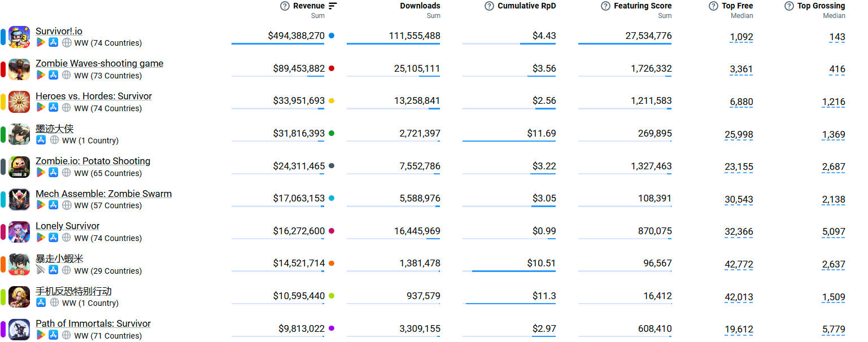The width and height of the screenshot is (868, 342).
Task: Click App Store icon under Mech Assemble
Action: tap(54, 205)
